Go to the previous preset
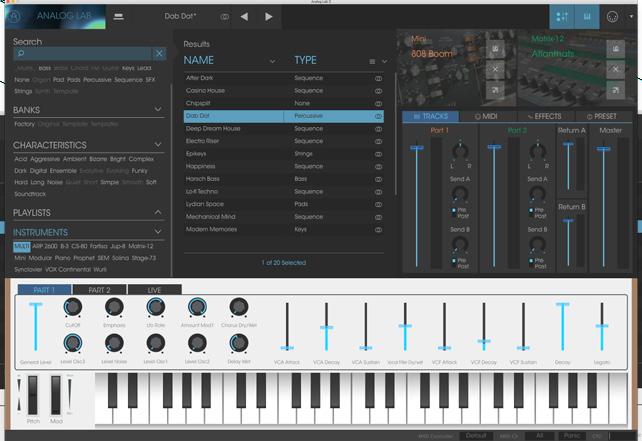Screen dimensions: 642x441 coord(244,17)
